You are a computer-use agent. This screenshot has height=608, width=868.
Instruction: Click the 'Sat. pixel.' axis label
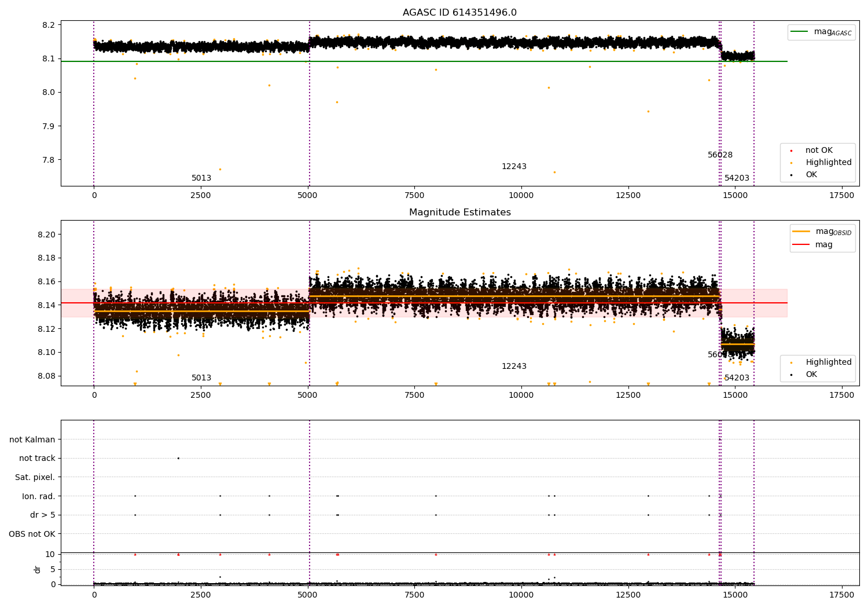35,477
